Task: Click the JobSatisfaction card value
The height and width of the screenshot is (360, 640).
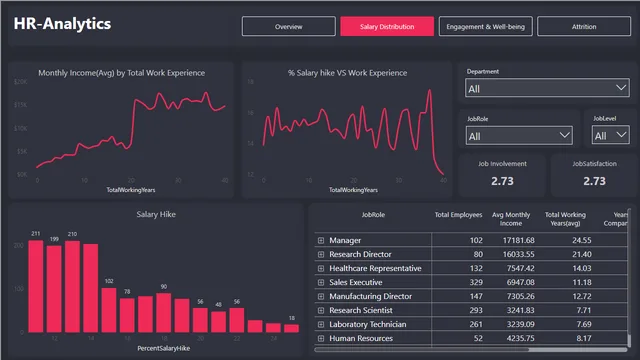Action: 594,181
